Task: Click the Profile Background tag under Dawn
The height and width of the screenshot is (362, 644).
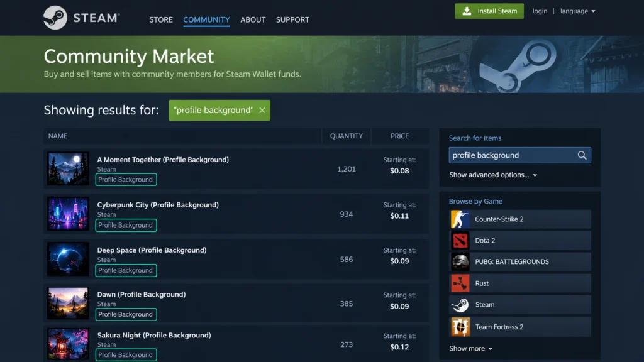Action: tap(126, 314)
